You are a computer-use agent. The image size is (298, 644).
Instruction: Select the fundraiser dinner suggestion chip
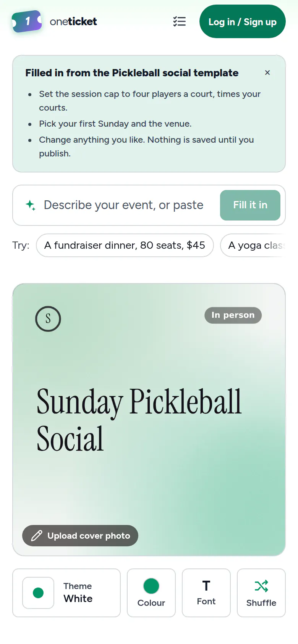click(x=125, y=245)
